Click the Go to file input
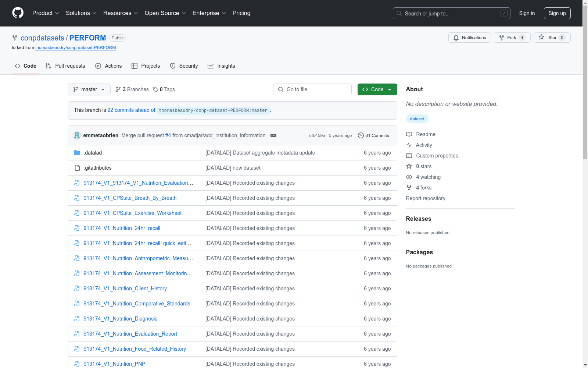This screenshot has width=588, height=368. pos(312,89)
